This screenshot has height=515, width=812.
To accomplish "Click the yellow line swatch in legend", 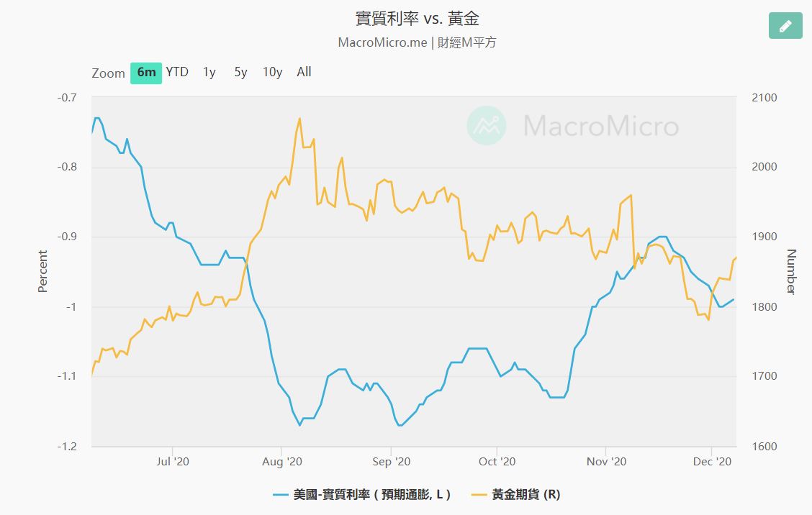I will (x=479, y=495).
